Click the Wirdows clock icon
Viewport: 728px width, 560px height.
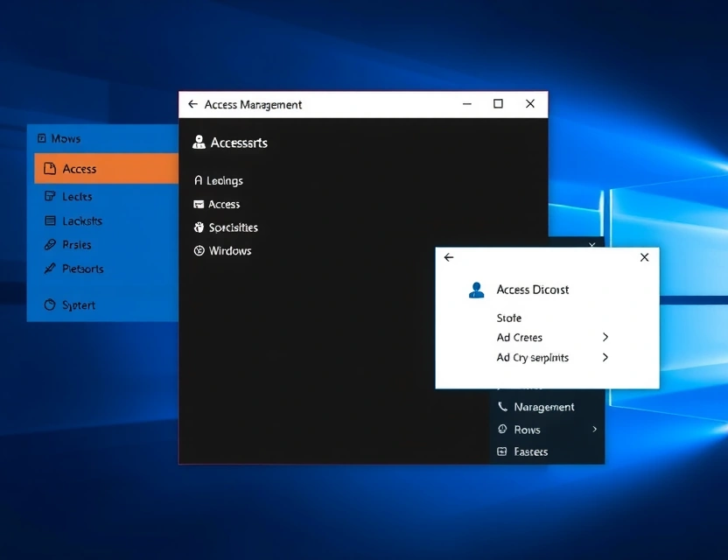pyautogui.click(x=199, y=251)
